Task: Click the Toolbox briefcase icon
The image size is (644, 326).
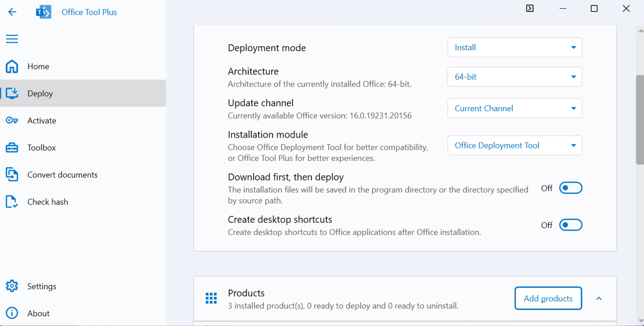Action: click(x=12, y=148)
